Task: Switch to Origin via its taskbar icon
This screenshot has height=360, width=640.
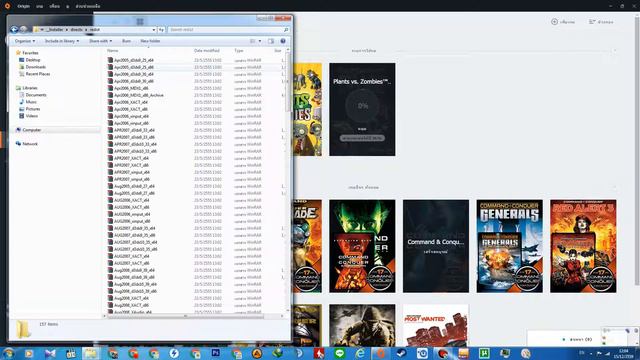Action: (381, 353)
